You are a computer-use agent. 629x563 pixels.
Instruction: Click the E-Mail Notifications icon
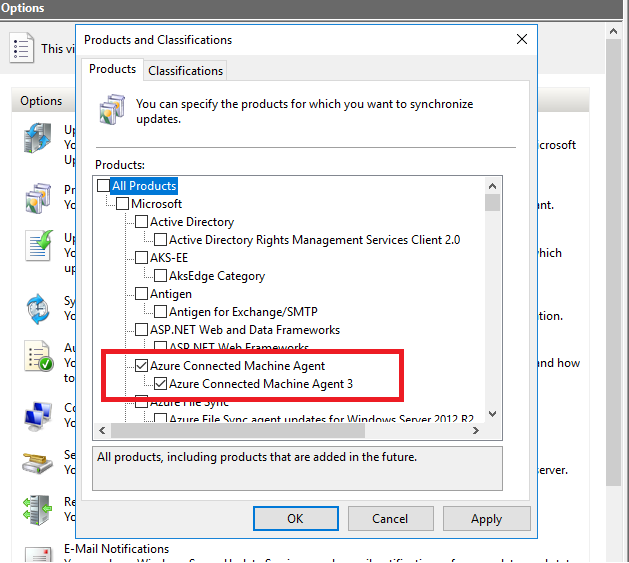[38, 555]
